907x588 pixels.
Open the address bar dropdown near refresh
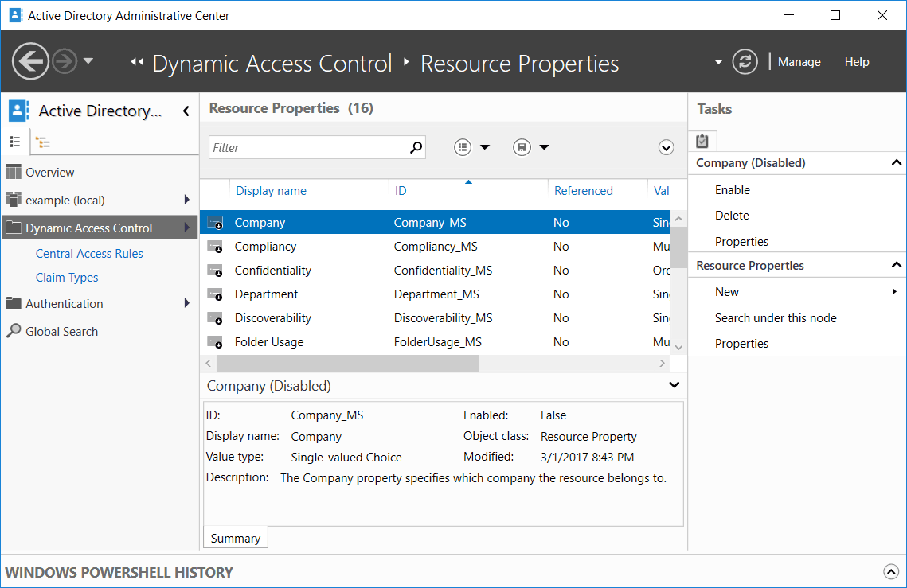pyautogui.click(x=718, y=62)
